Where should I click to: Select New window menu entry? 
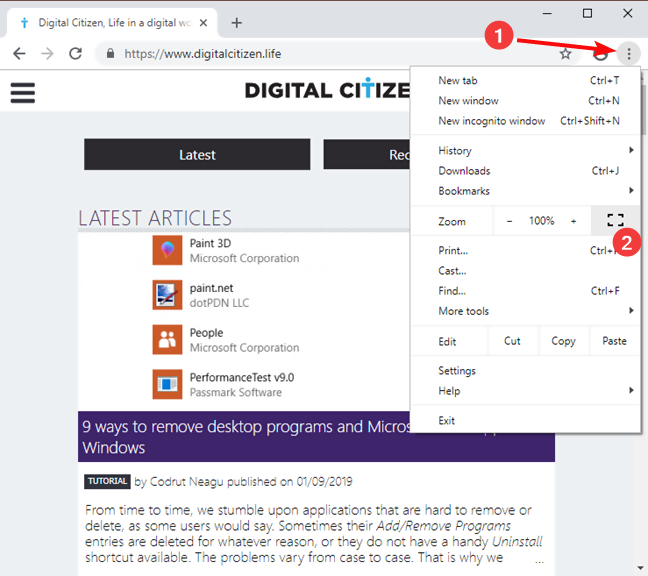tap(526, 101)
